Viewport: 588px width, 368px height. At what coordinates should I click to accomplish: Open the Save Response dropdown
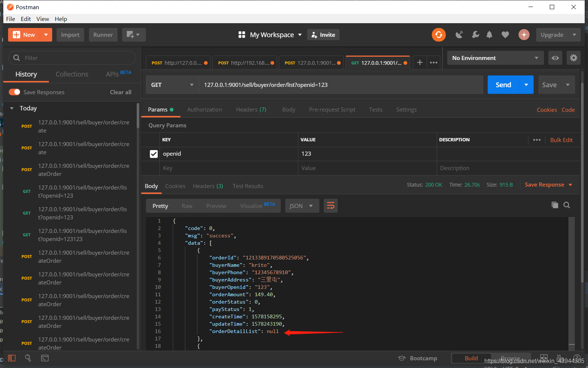548,185
